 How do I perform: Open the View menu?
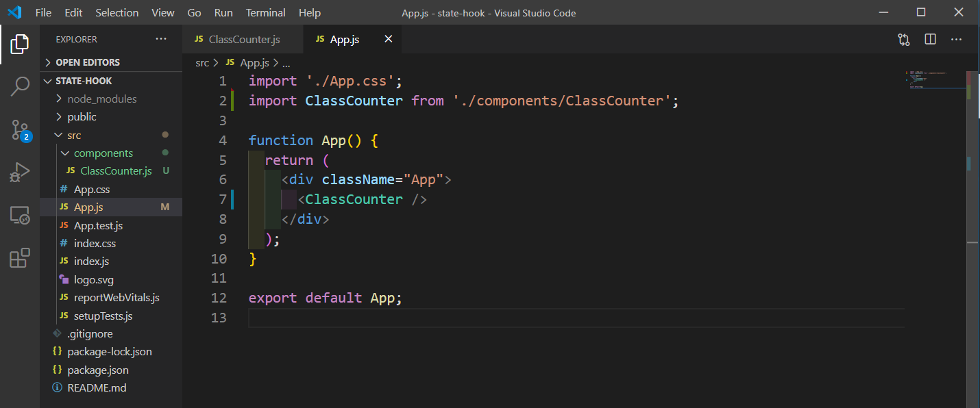[163, 12]
